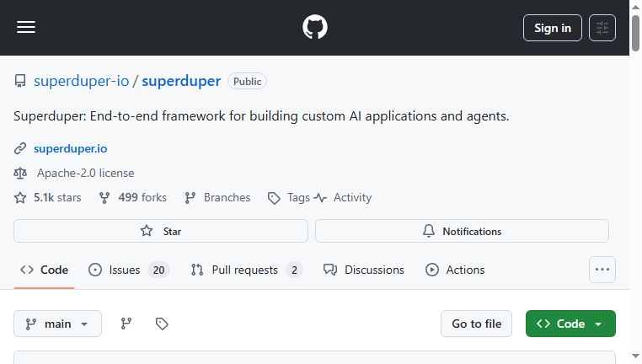Click the Issues count badge 20
The height and width of the screenshot is (364, 642).
[x=158, y=270]
